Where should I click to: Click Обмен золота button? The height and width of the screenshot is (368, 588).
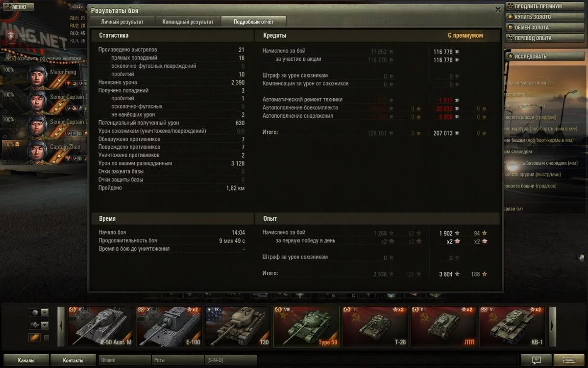click(544, 27)
